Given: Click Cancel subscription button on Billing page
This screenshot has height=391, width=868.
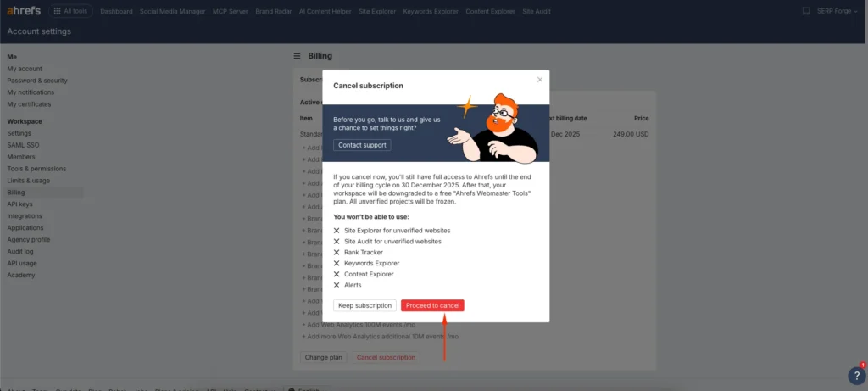Looking at the screenshot, I should [386, 357].
